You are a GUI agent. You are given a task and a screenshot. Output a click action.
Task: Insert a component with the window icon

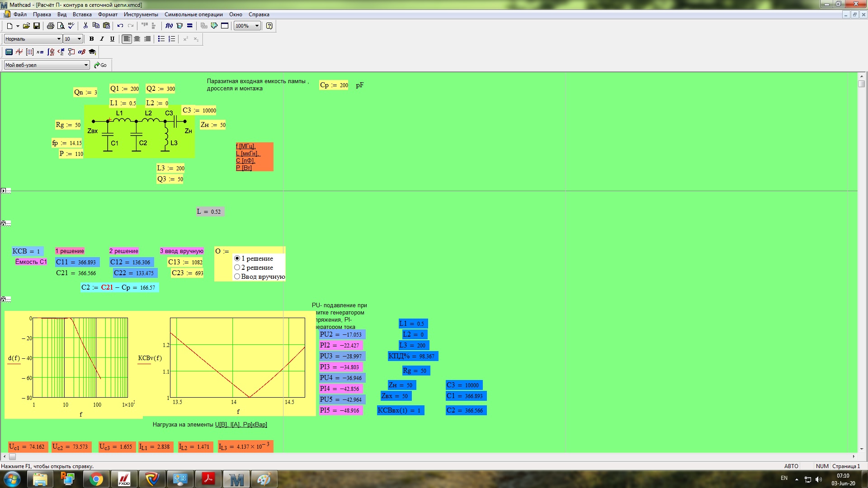click(x=225, y=26)
